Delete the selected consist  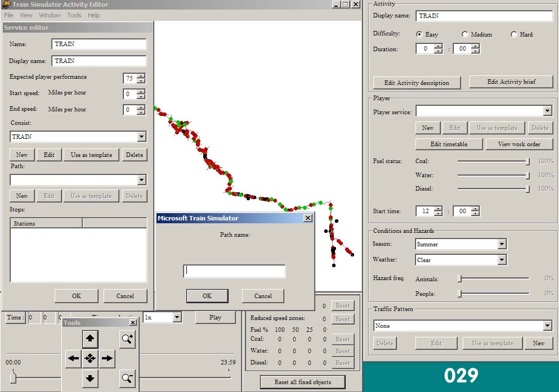point(135,155)
